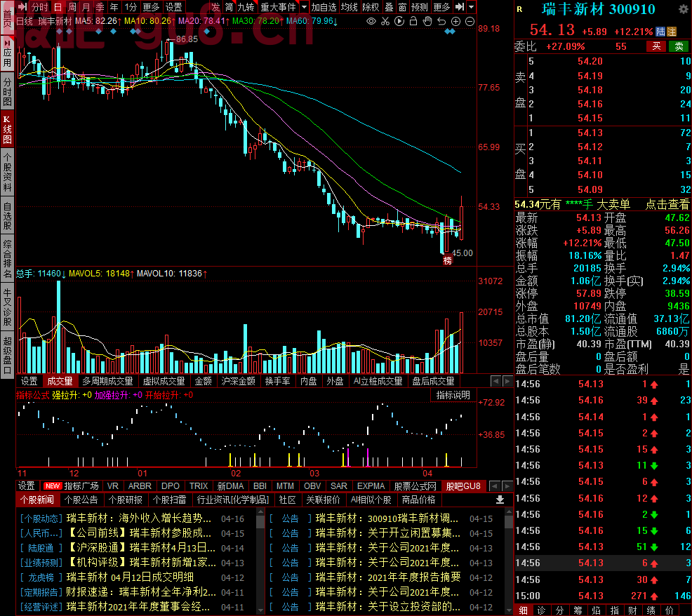
Task: Select 换手率 volume sub-tab
Action: pyautogui.click(x=277, y=381)
